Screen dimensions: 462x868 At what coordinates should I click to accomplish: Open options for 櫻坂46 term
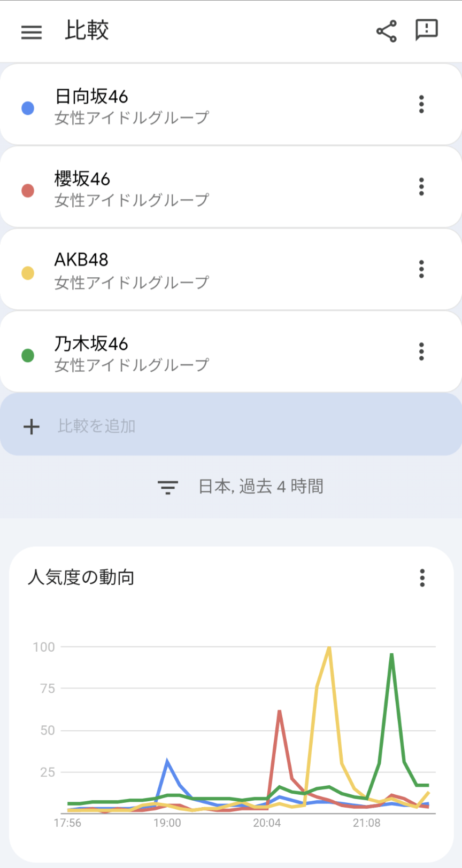click(421, 186)
